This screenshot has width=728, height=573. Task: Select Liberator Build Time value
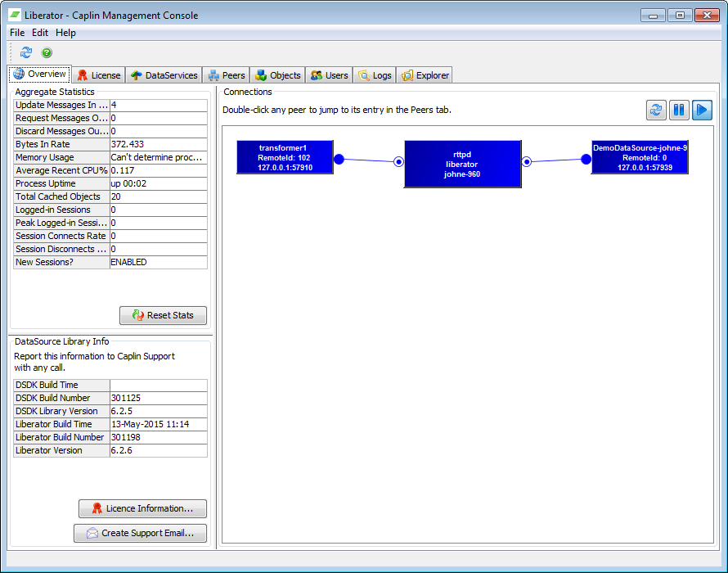click(159, 424)
